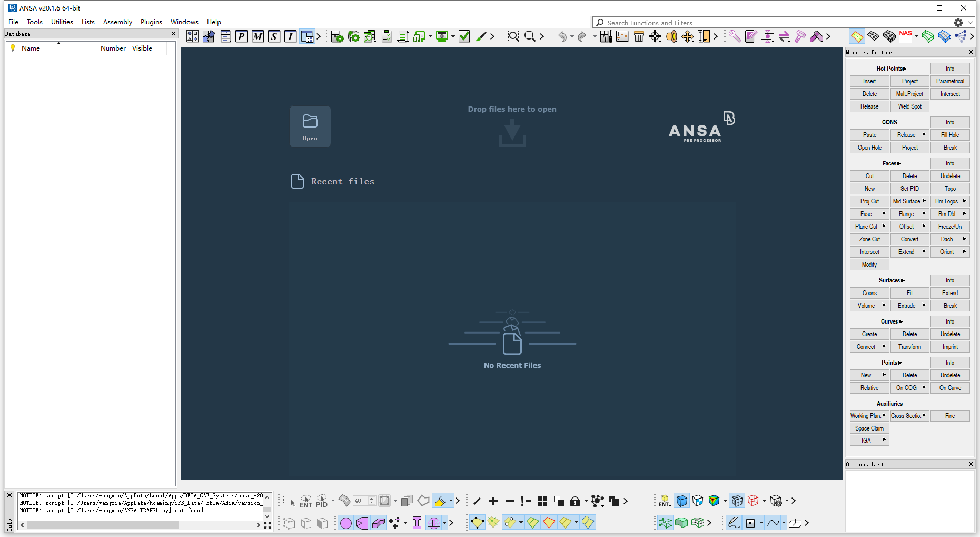Open the Assembly menu
This screenshot has height=537, width=980.
tap(117, 22)
